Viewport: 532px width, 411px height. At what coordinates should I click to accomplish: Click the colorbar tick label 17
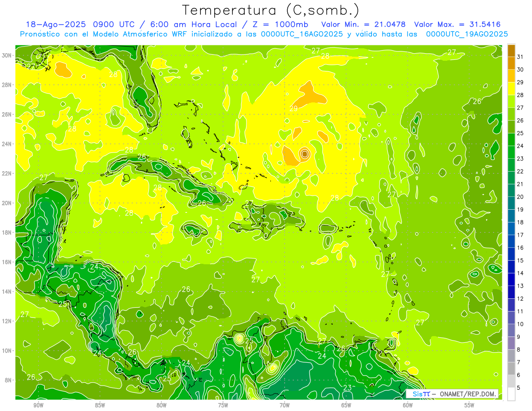click(x=520, y=235)
